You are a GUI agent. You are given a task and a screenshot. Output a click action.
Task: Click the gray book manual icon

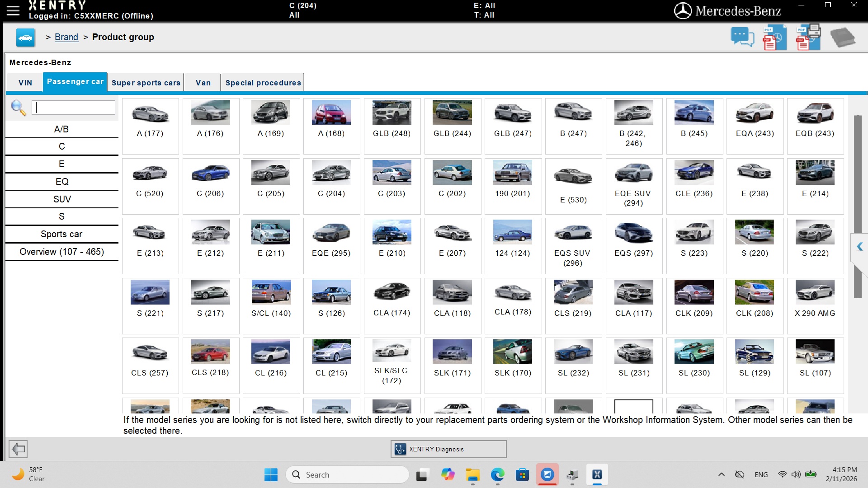(x=843, y=38)
